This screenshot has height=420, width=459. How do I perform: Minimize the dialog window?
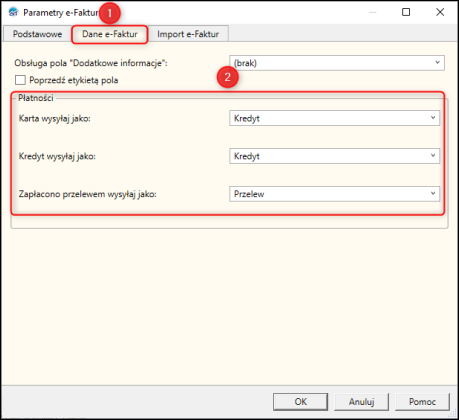pyautogui.click(x=373, y=12)
